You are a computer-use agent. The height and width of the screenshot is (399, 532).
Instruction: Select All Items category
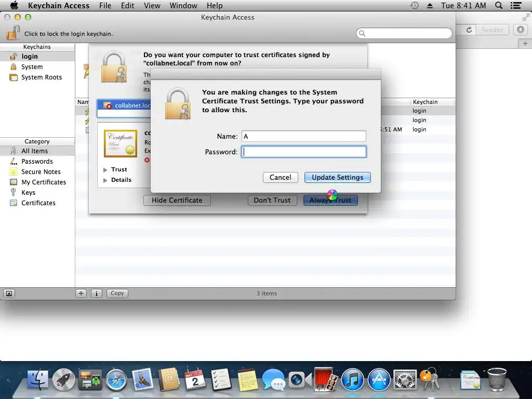pos(37,151)
